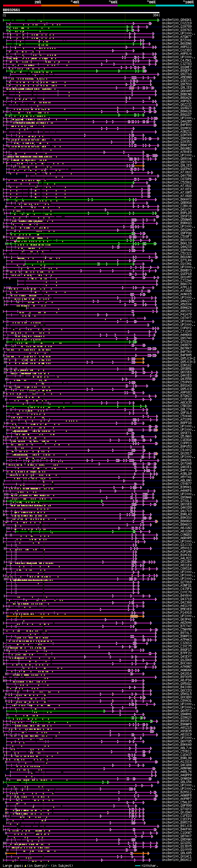This screenshot has height=868, width=197.
Task: Select the UniRef100_A9PGI2 label
Action: click(177, 47)
